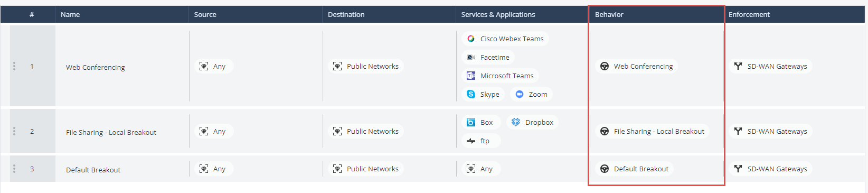Click rule number 1 cell
Screen dimensions: 868x193
point(32,66)
